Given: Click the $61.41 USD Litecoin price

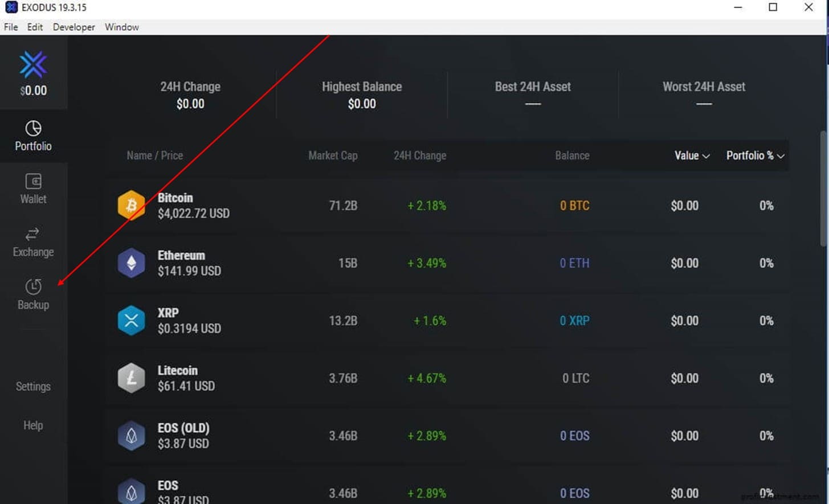Looking at the screenshot, I should (x=186, y=386).
